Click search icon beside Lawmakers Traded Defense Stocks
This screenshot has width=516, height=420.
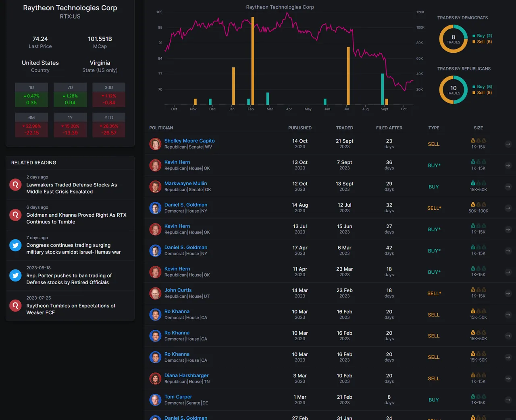tap(15, 185)
